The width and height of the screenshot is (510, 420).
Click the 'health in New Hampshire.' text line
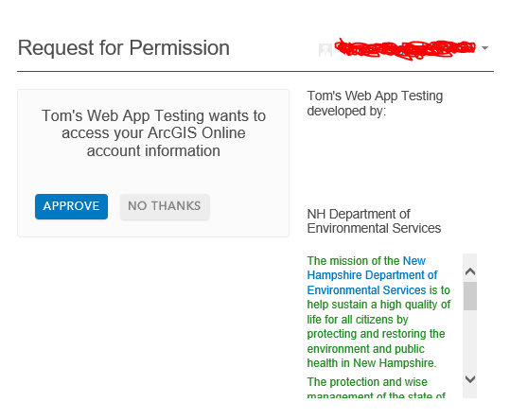pyautogui.click(x=372, y=363)
